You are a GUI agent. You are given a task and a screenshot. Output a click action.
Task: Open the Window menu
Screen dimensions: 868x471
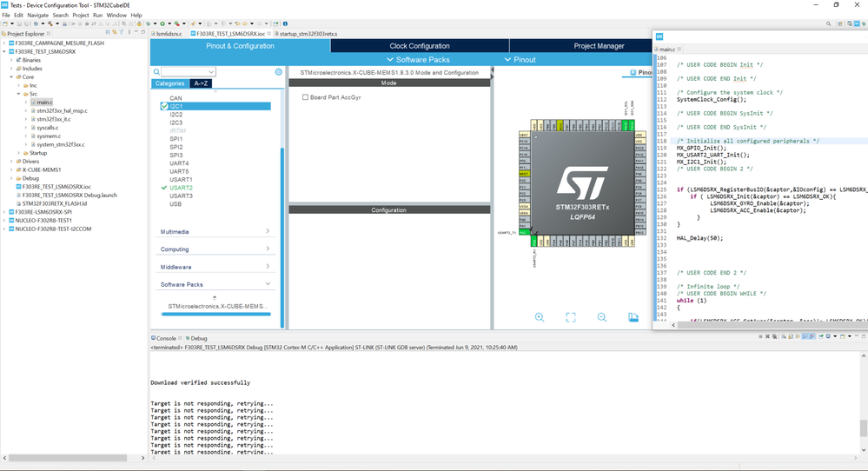tap(116, 15)
